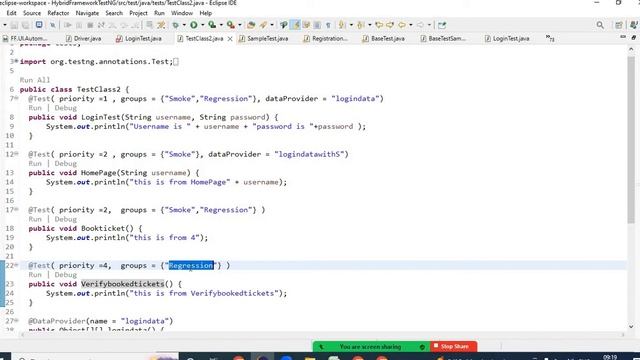Switch to the Java perspective icon

(x=634, y=25)
